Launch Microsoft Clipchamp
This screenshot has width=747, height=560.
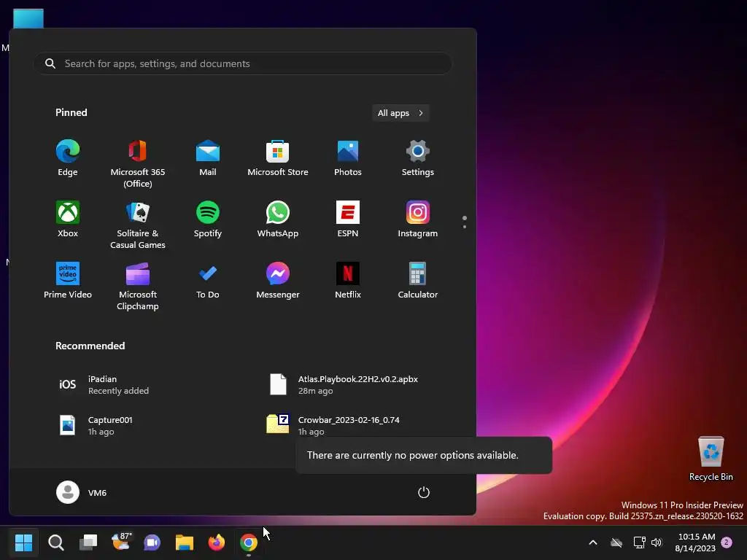[138, 286]
